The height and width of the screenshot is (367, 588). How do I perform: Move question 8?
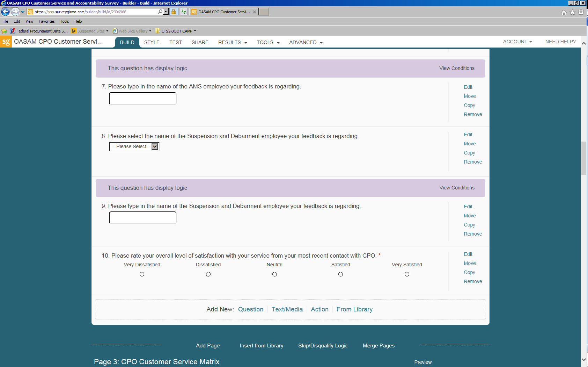(x=470, y=144)
